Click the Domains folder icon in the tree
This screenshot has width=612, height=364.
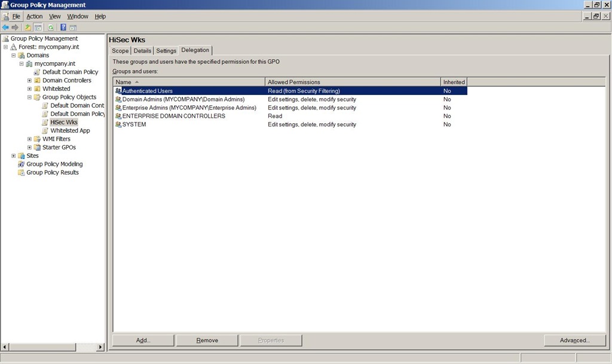click(x=22, y=56)
